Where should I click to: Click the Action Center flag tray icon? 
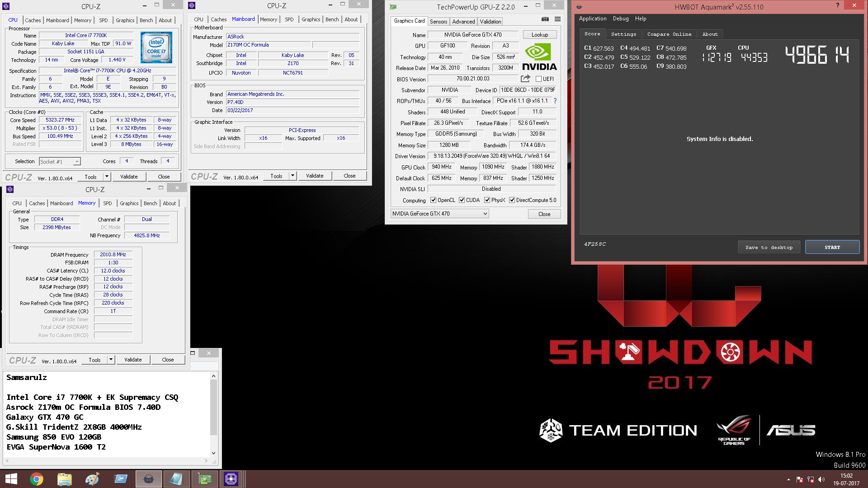[x=800, y=479]
